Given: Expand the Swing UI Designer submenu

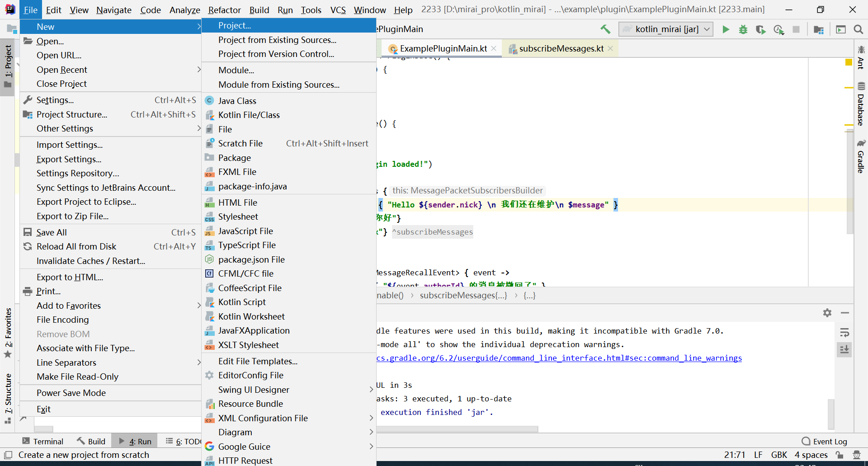Looking at the screenshot, I should point(288,390).
